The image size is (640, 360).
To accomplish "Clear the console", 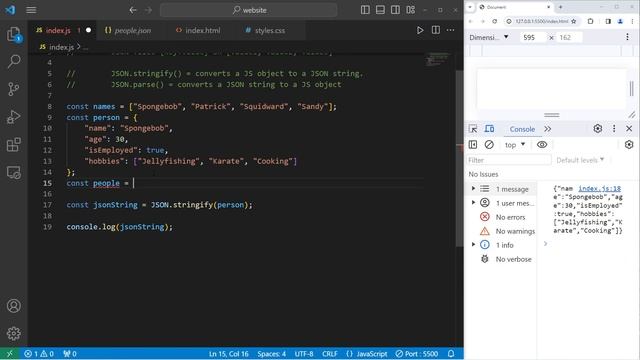I will (x=489, y=144).
